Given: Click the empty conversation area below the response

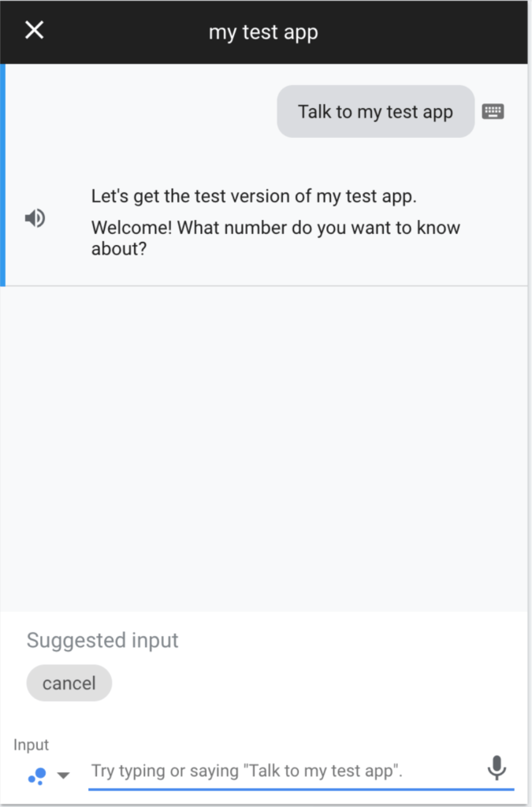Looking at the screenshot, I should tap(265, 441).
